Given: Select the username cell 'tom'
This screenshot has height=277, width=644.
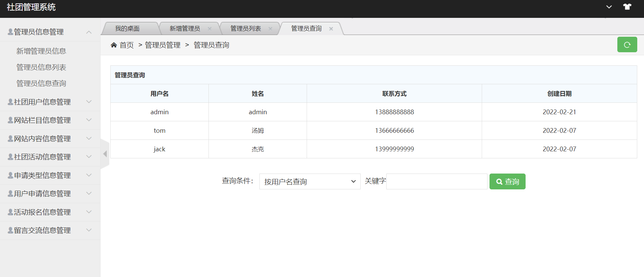Looking at the screenshot, I should 160,130.
